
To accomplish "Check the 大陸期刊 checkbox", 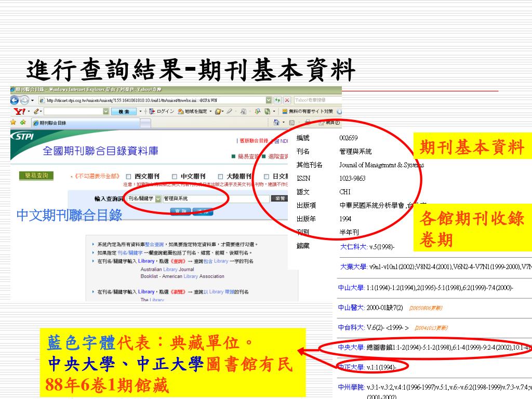I will pos(220,177).
